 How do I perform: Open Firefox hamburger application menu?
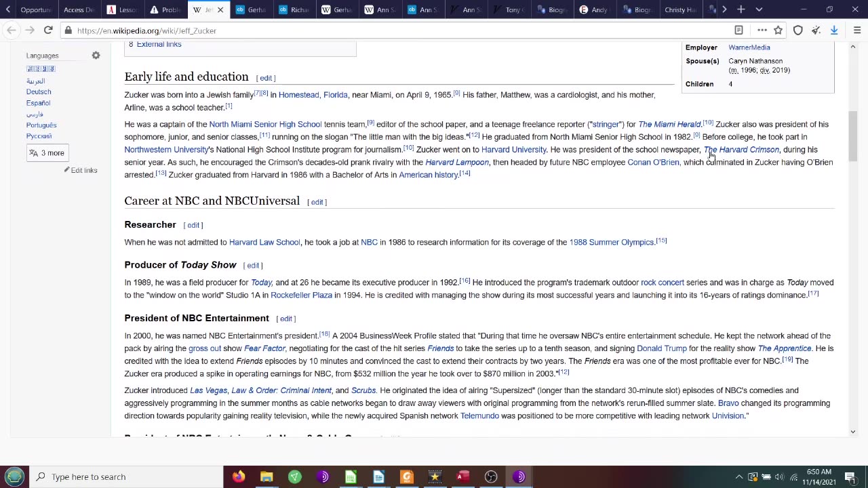(857, 30)
